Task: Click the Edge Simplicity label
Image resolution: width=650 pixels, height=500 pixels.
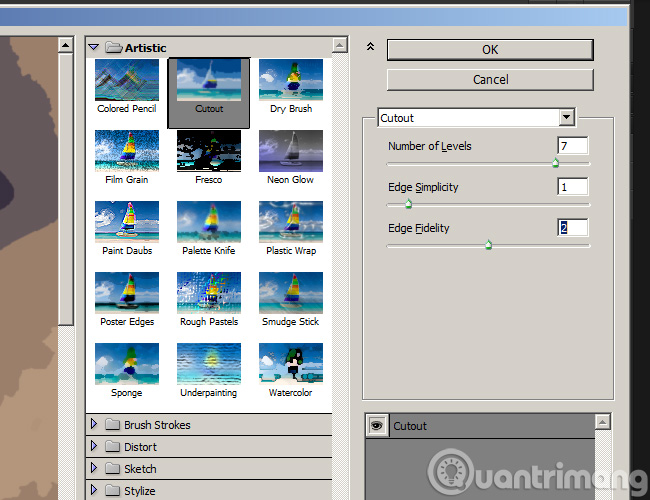Action: [423, 187]
